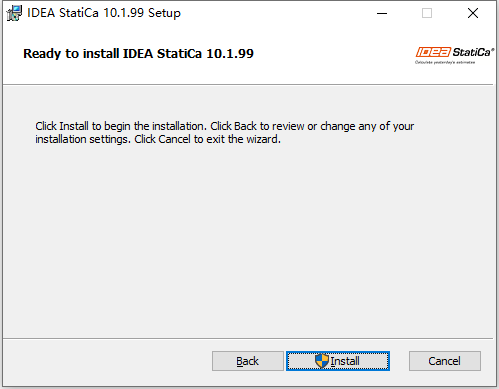Start installation with the Install button
499x389 pixels.
[x=338, y=361]
